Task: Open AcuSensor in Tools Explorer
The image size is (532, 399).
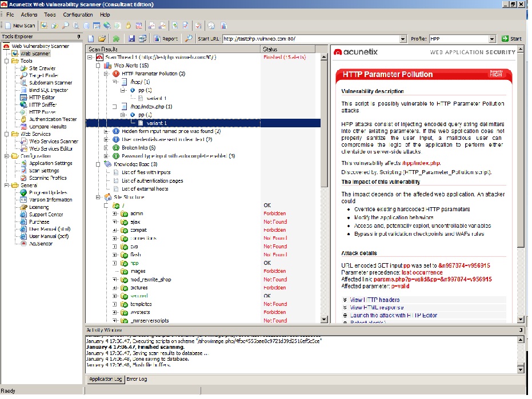Action: coord(41,244)
